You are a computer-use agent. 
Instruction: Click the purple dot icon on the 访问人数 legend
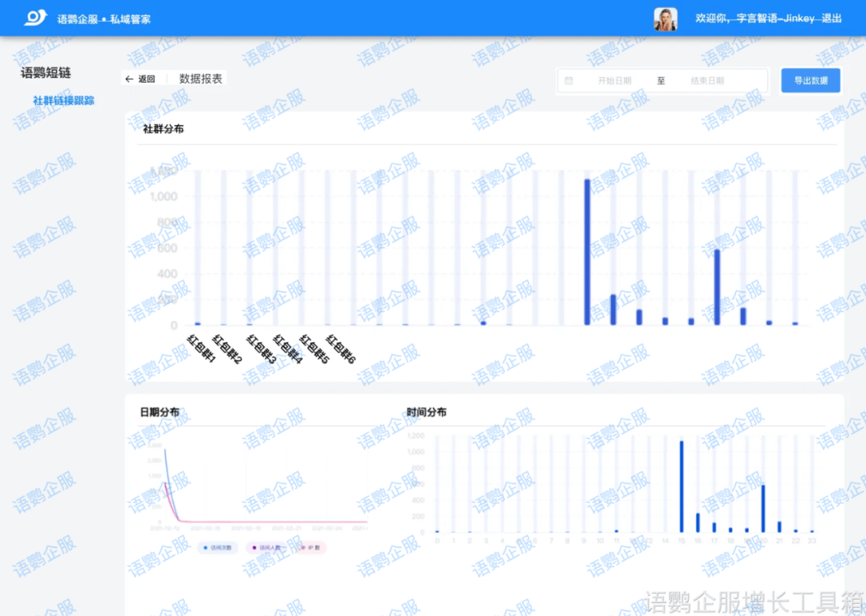(255, 548)
